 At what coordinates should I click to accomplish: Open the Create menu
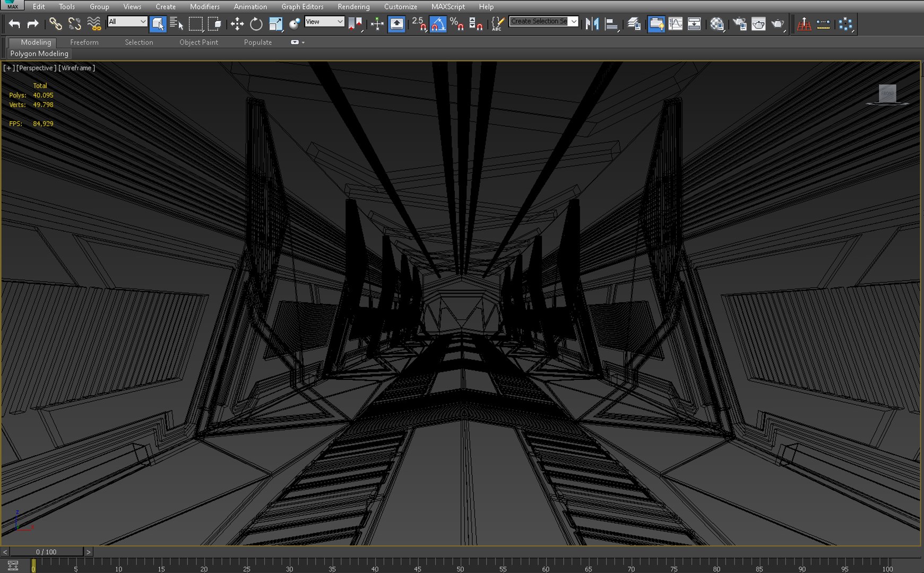coord(166,6)
